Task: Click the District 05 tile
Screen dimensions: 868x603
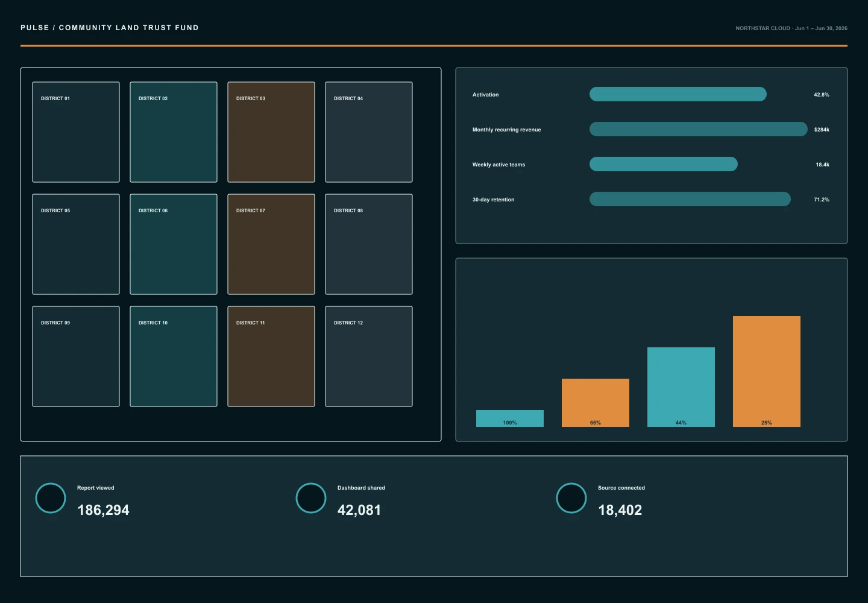Action: click(x=76, y=244)
